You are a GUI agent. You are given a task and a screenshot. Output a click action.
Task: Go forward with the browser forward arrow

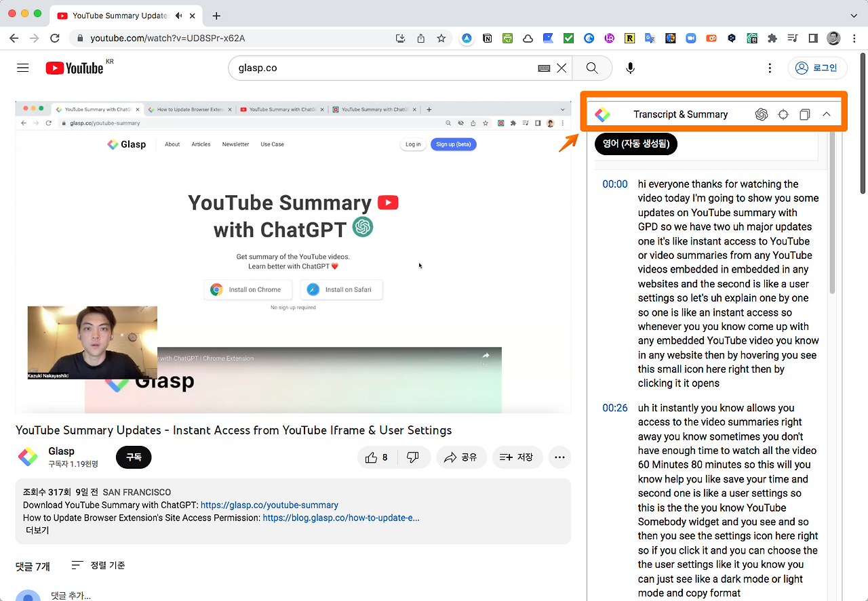click(x=35, y=38)
